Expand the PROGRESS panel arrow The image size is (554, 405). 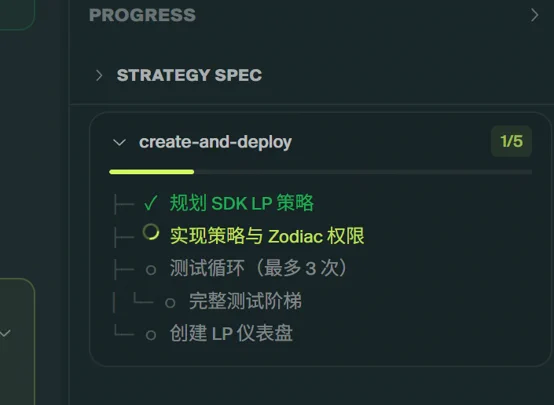(535, 15)
